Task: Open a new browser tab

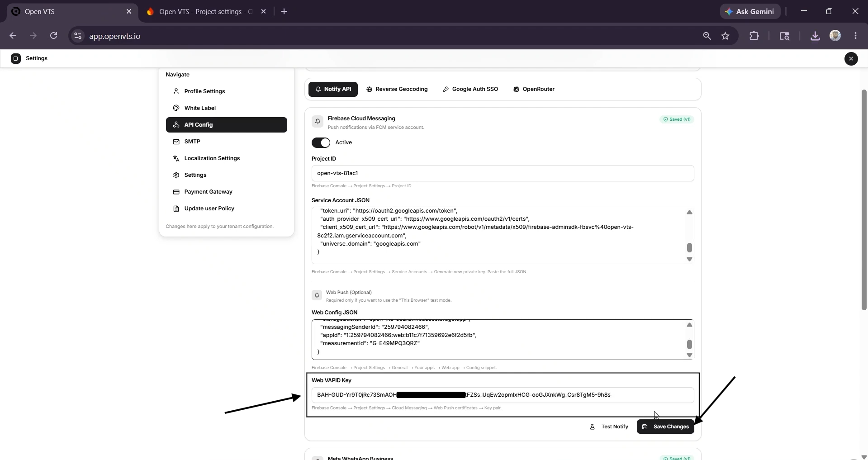Action: click(284, 12)
